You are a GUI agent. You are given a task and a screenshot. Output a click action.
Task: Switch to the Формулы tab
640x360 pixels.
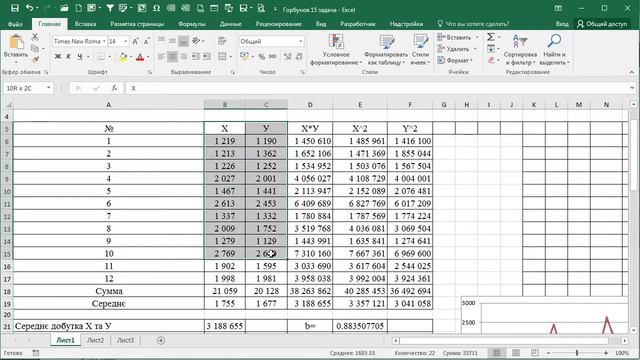pyautogui.click(x=192, y=24)
